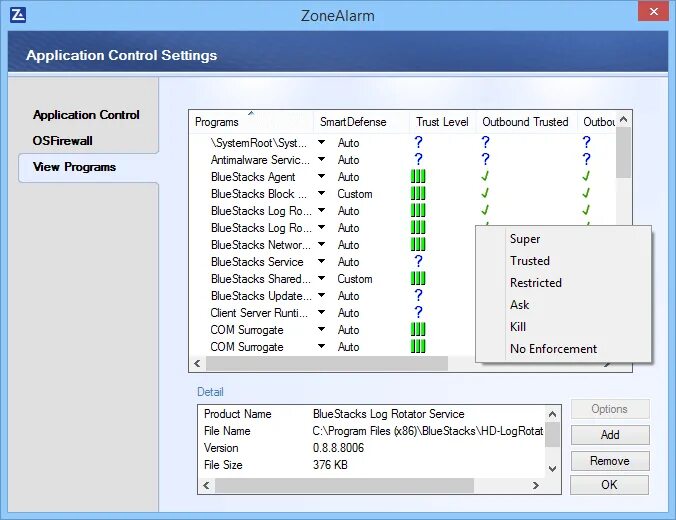Click last column question mark for Antimalware Service
676x520 pixels.
click(x=586, y=160)
